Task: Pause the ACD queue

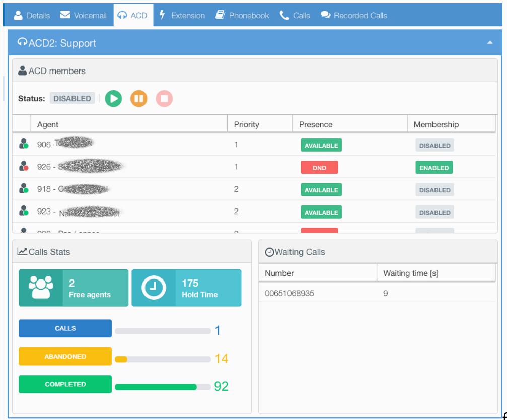Action: (139, 98)
